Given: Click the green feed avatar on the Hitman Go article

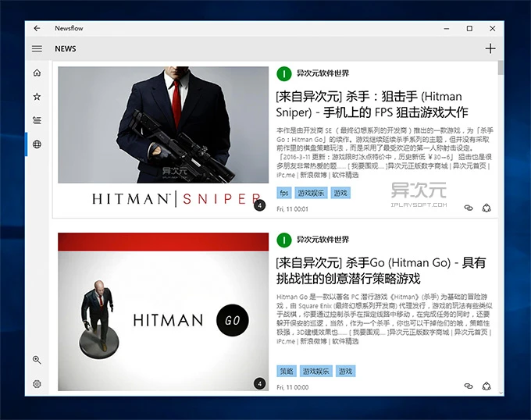Looking at the screenshot, I should (283, 240).
